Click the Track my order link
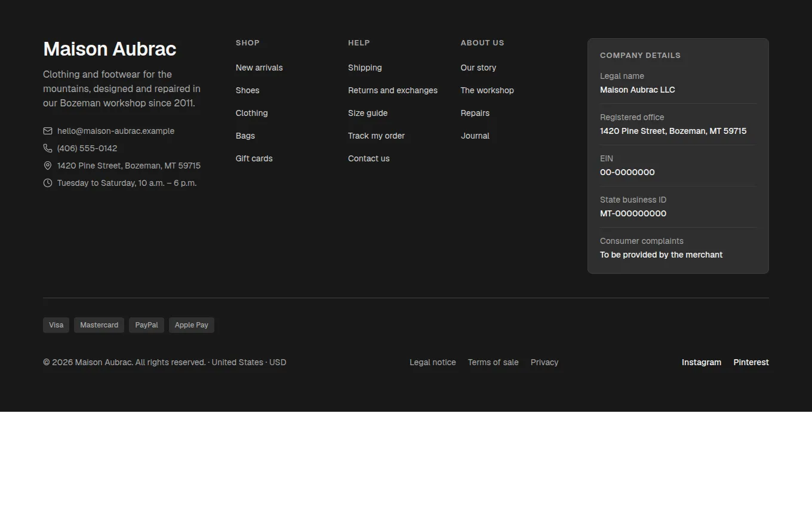The height and width of the screenshot is (508, 812). (376, 136)
